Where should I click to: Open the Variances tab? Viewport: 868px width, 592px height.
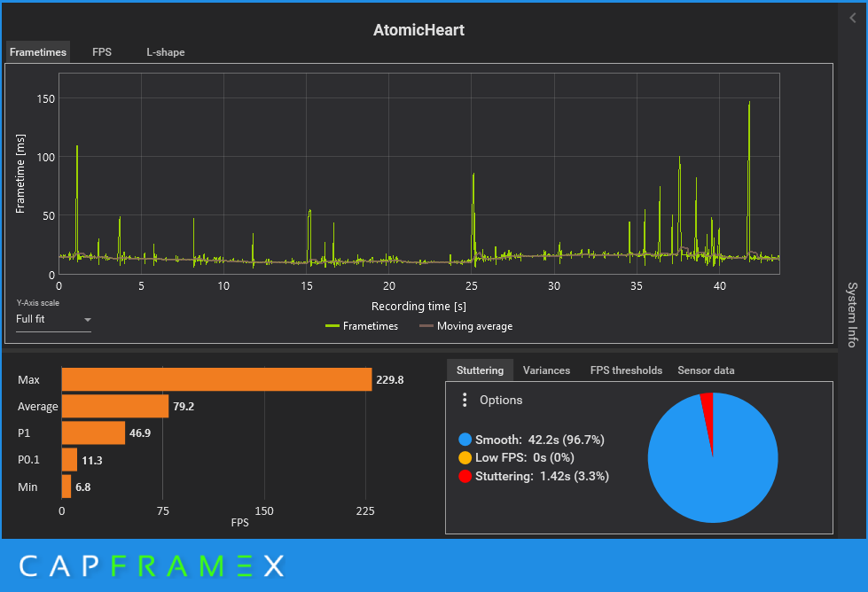coord(546,370)
